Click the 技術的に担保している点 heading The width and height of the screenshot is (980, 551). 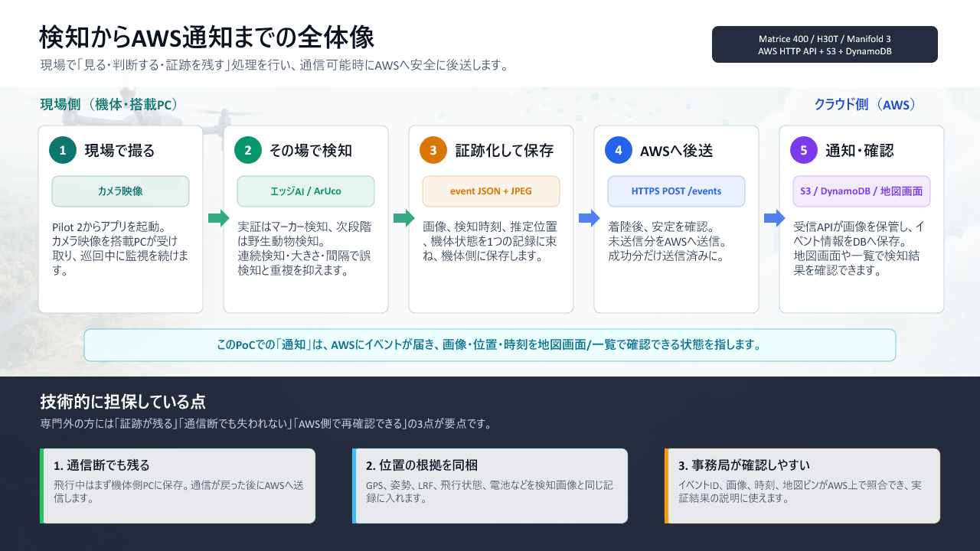pos(122,402)
